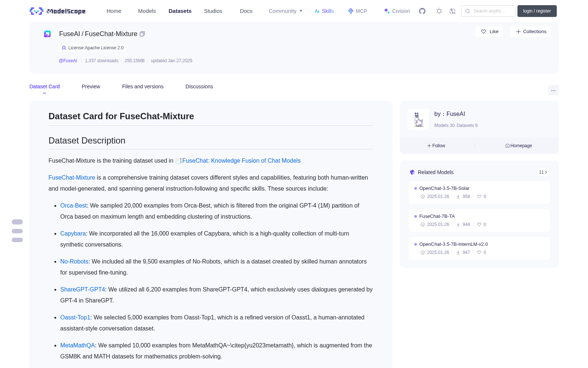This screenshot has width=588, height=368.
Task: Add the dataset to Collections
Action: (x=531, y=32)
